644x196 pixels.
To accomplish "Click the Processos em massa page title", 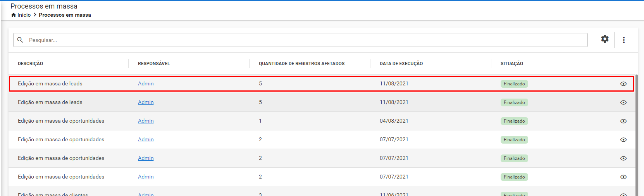I will (x=44, y=6).
